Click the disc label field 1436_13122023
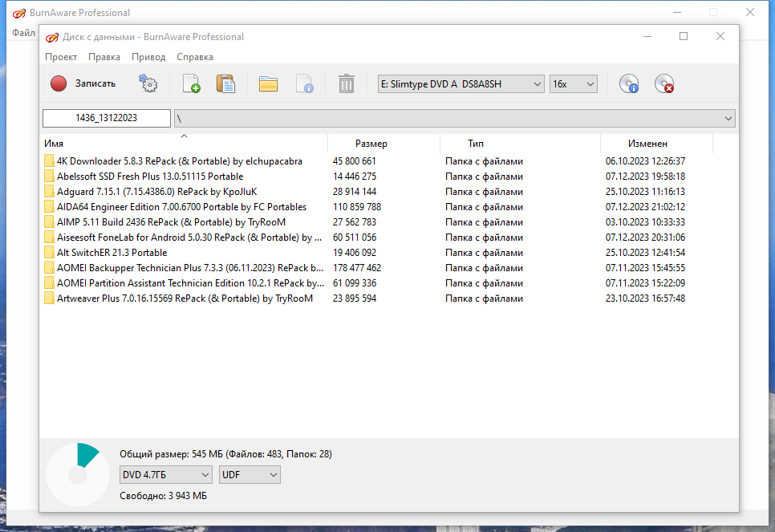775x532 pixels. [106, 118]
